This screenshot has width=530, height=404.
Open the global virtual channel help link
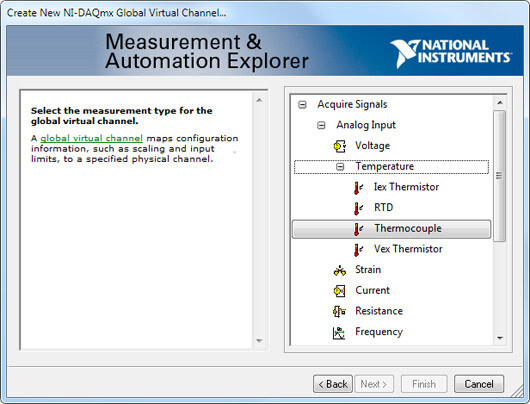pyautogui.click(x=92, y=138)
